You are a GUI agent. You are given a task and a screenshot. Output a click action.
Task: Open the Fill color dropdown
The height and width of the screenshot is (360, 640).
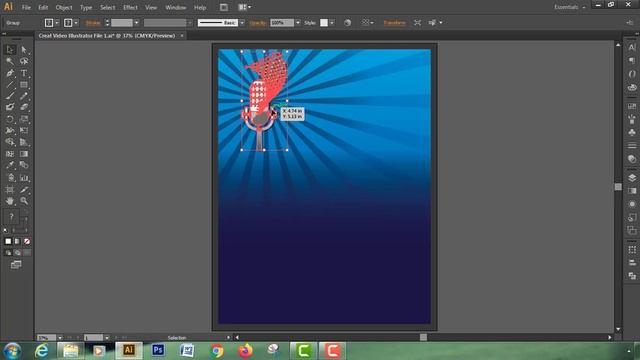click(x=57, y=23)
